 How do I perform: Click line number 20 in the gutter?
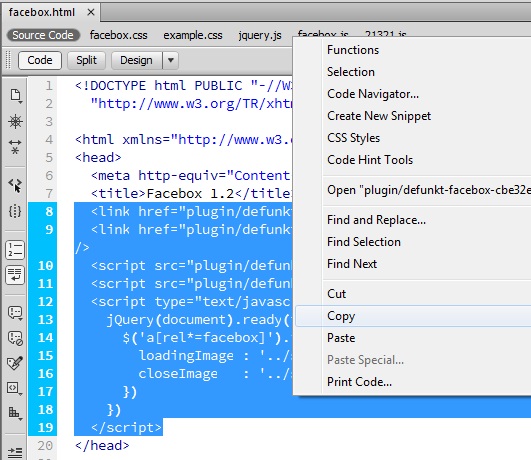[45, 445]
